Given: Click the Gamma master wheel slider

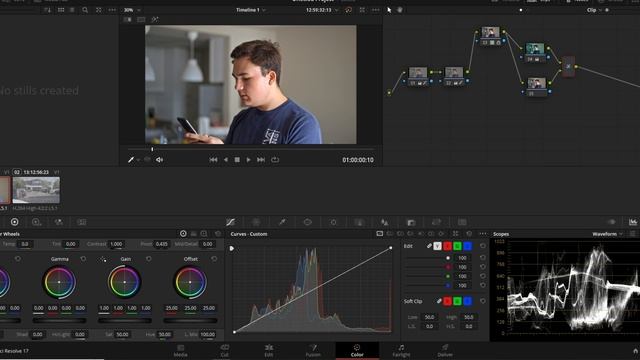Looking at the screenshot, I should [x=59, y=320].
